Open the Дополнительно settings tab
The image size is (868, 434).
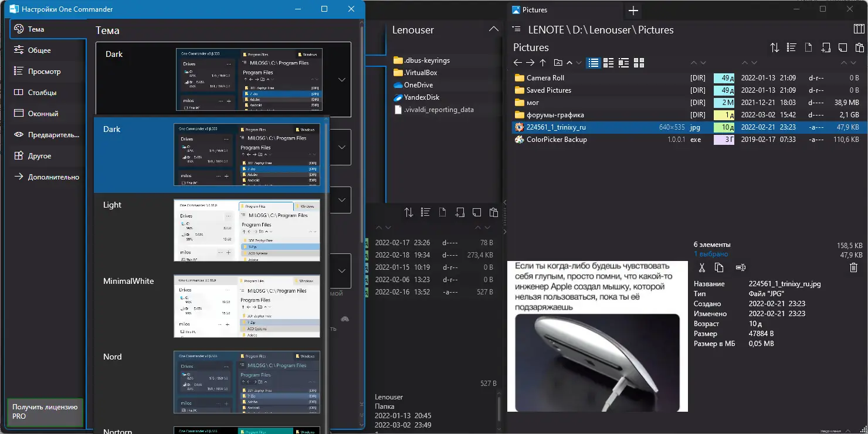coord(48,177)
